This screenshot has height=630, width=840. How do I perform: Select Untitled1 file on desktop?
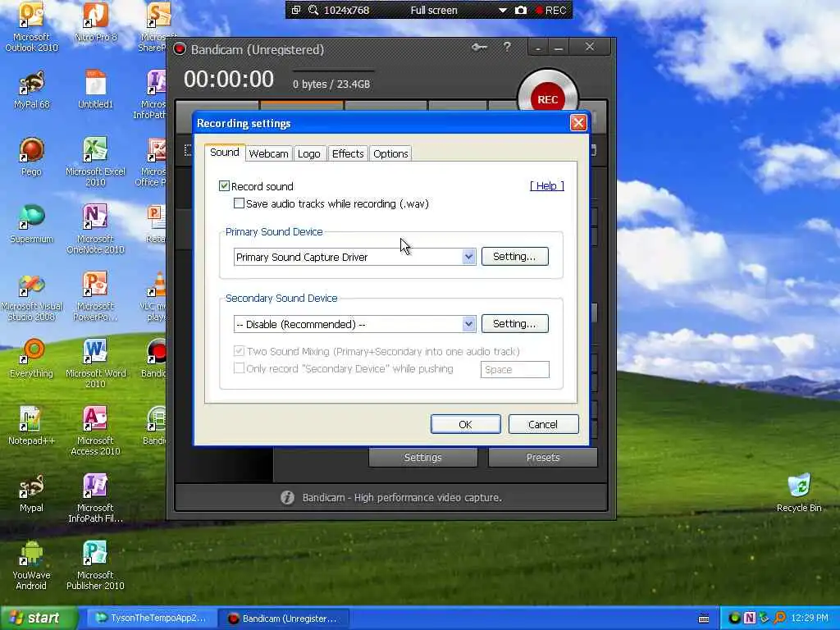(x=95, y=90)
